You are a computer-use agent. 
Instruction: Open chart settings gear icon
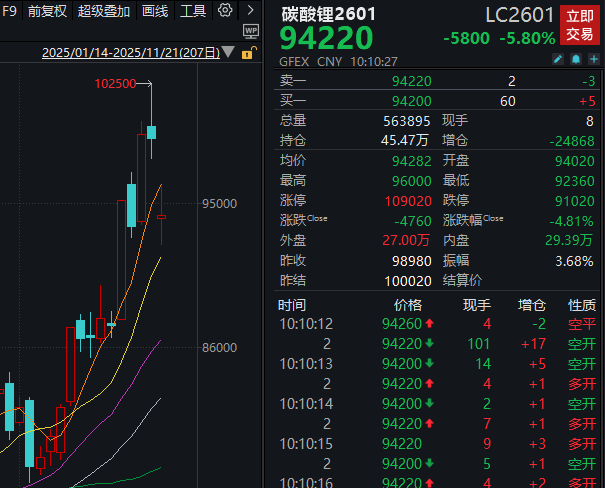225,11
